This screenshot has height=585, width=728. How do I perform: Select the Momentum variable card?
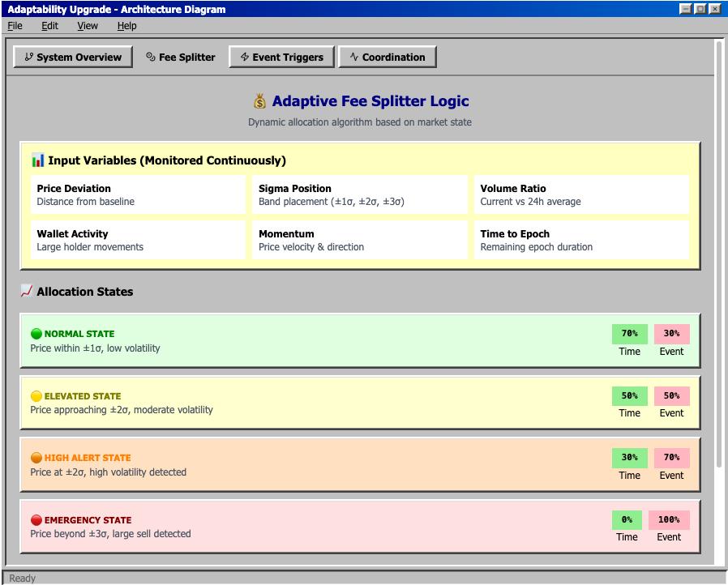tap(360, 240)
